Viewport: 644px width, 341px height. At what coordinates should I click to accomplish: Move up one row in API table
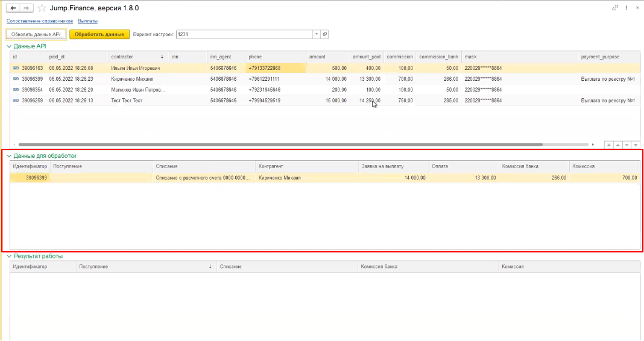click(x=618, y=145)
